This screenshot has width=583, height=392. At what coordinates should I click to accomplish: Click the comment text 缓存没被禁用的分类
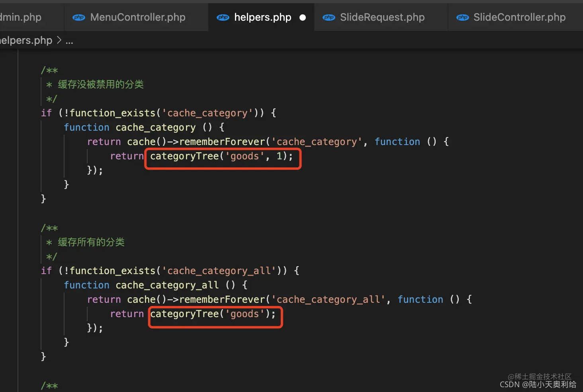pos(101,84)
